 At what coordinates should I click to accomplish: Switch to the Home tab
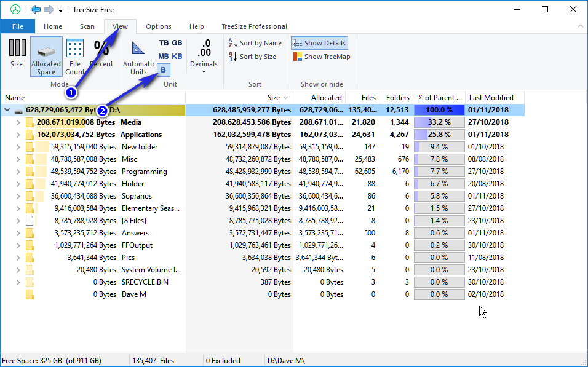53,26
